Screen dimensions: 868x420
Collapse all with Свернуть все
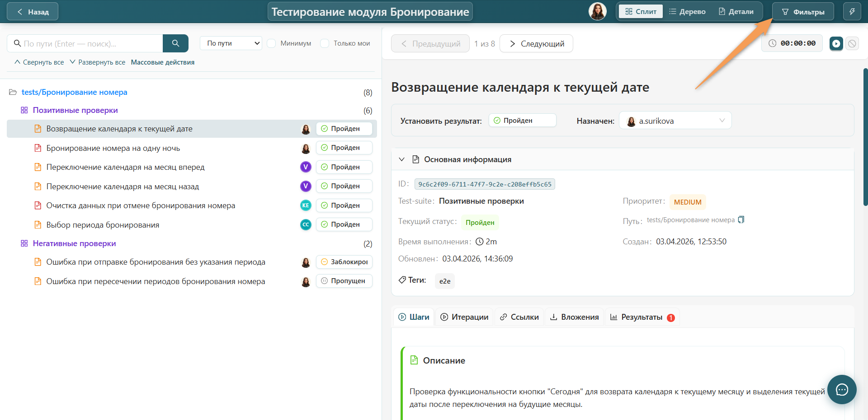coord(39,62)
